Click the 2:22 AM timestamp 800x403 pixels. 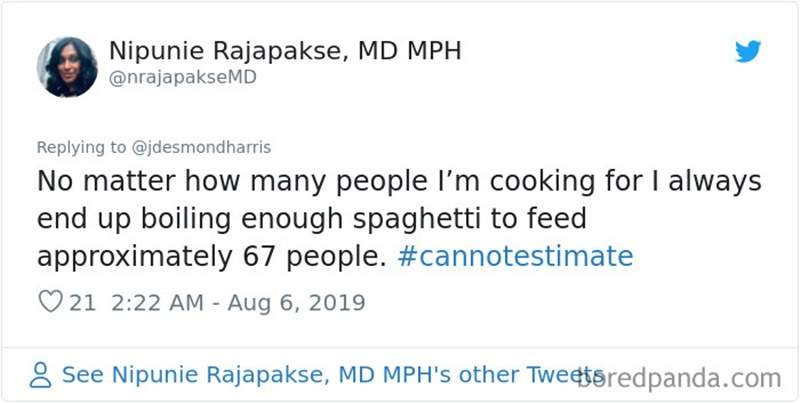[153, 302]
